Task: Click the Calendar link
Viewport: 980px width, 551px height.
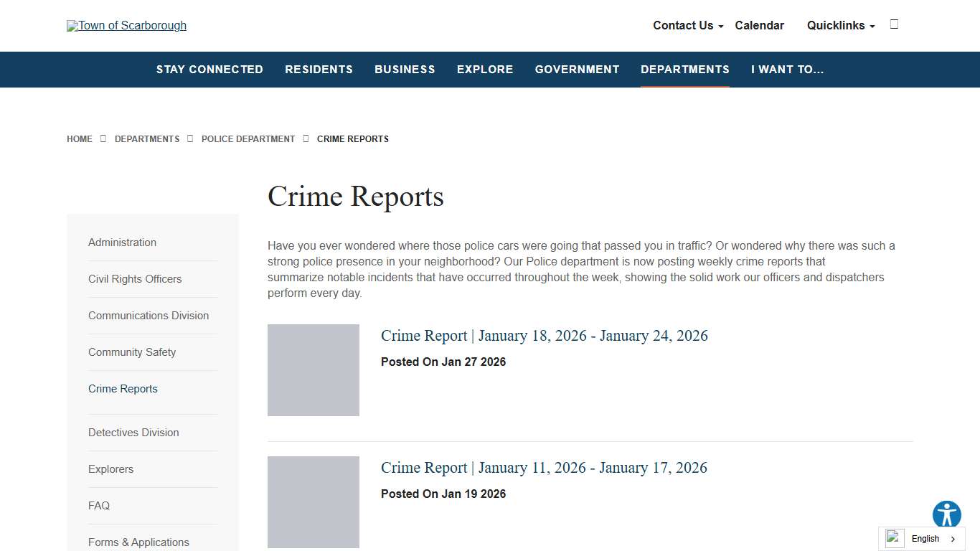Action: point(759,25)
